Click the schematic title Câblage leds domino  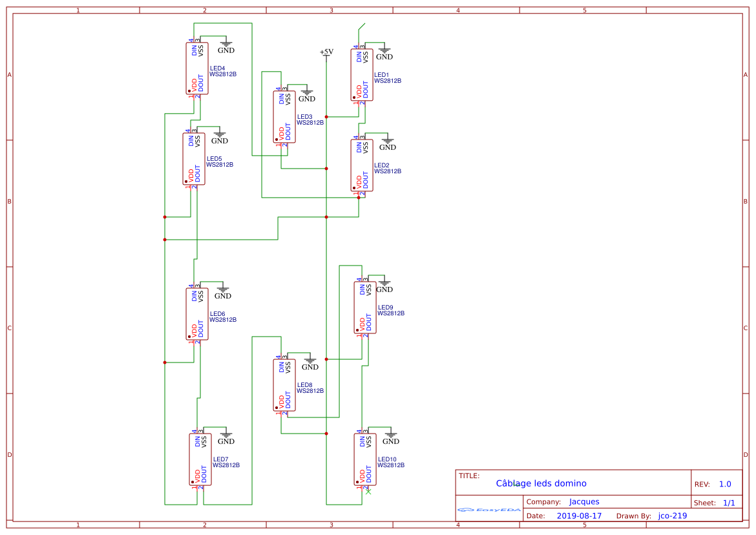pos(543,483)
